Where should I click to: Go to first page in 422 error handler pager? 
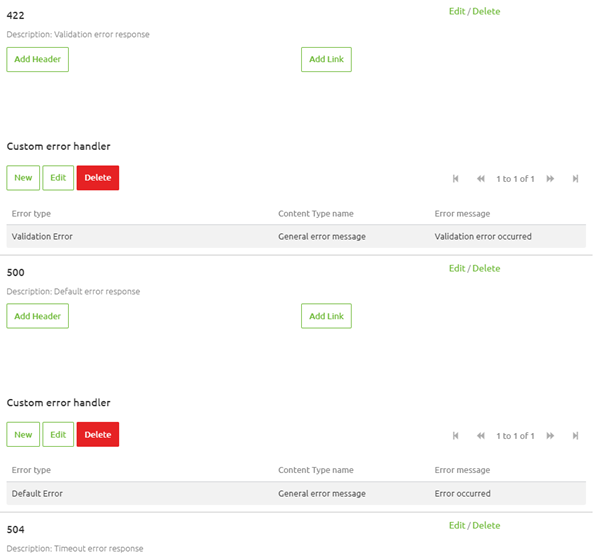(x=456, y=179)
